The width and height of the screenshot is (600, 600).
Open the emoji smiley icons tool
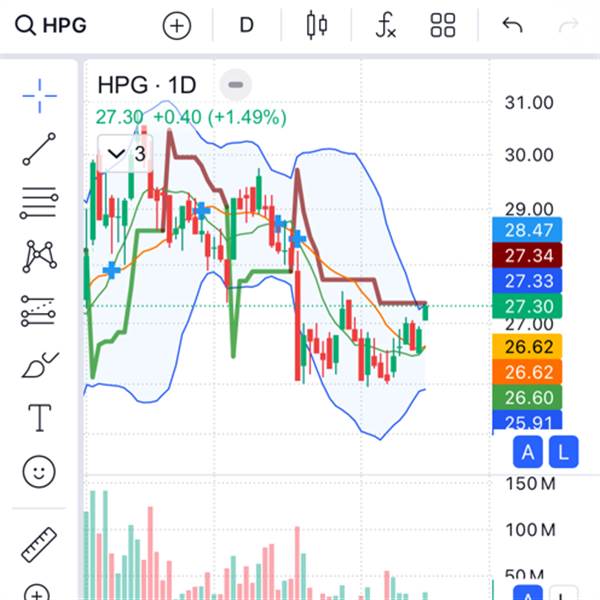(x=39, y=471)
